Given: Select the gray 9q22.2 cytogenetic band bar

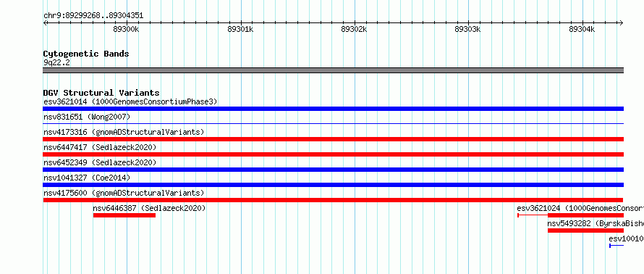Looking at the screenshot, I should click(333, 70).
